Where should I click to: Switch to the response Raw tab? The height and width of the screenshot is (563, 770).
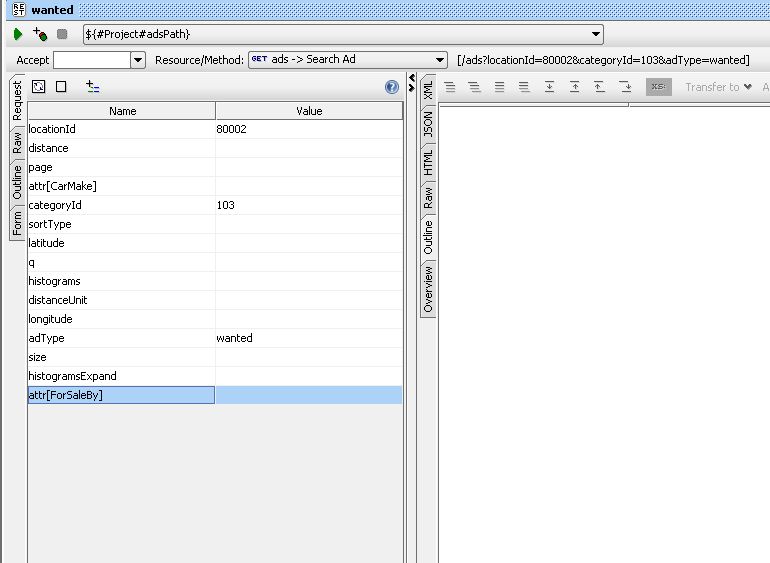(428, 198)
